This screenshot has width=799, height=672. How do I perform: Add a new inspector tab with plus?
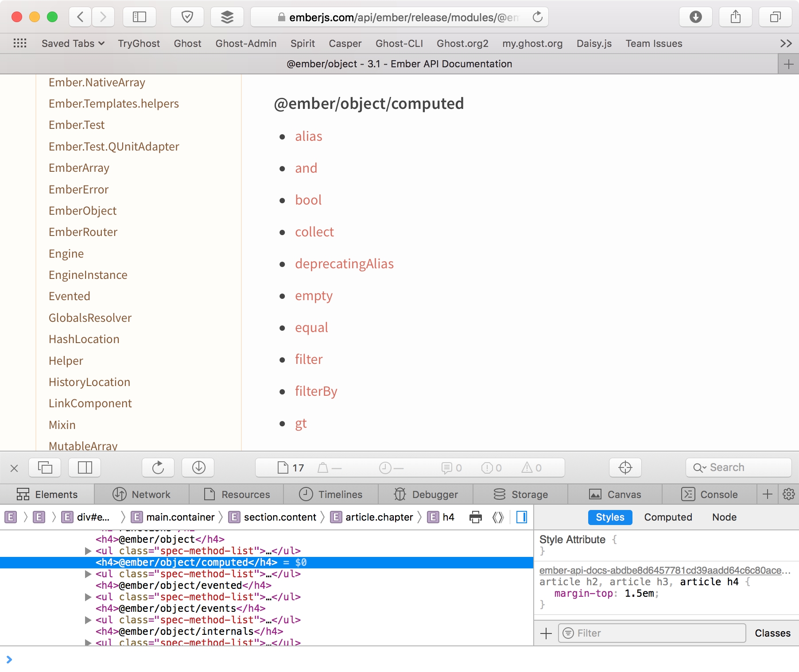click(x=768, y=494)
